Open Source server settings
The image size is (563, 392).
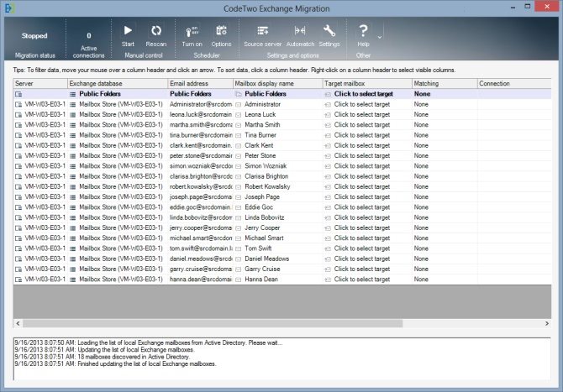click(262, 31)
